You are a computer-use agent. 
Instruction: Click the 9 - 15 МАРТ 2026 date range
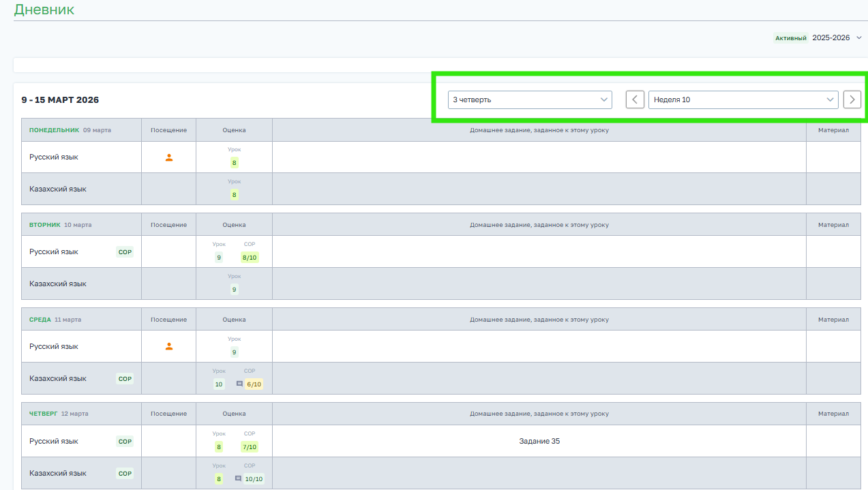pos(60,100)
